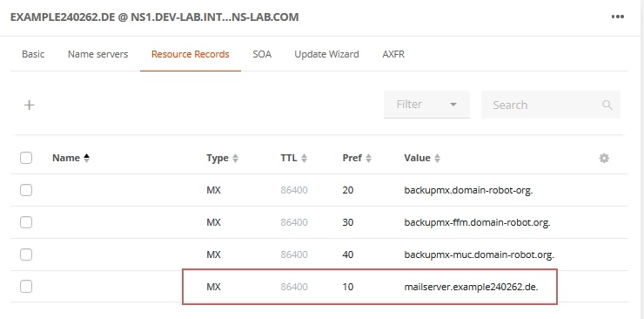
Task: Click TTL 86400 in backupmx-muc row
Action: tap(294, 255)
